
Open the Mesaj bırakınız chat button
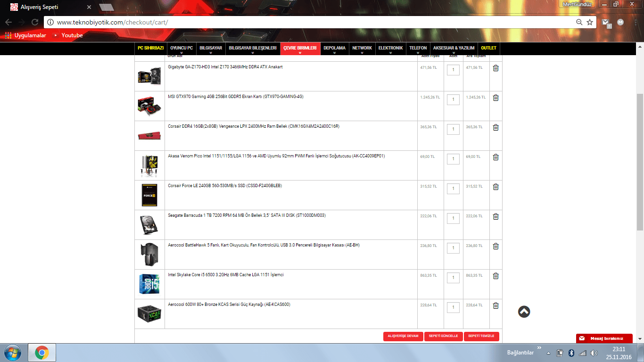click(604, 338)
